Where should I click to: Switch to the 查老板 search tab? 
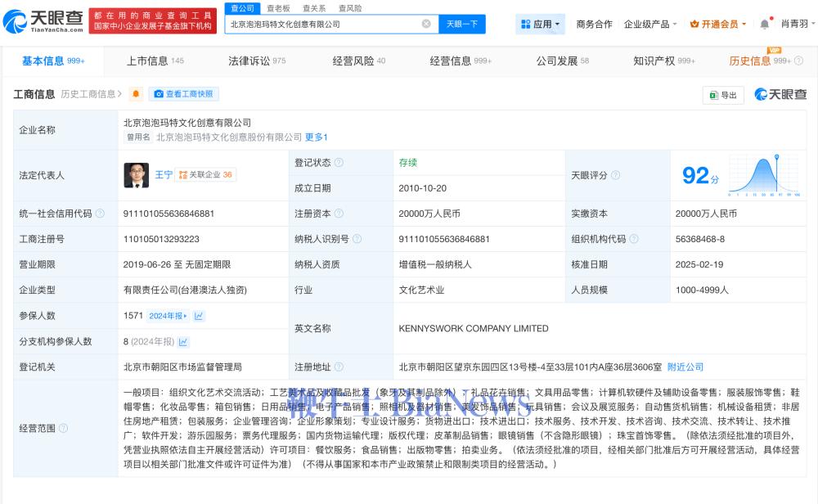(278, 8)
